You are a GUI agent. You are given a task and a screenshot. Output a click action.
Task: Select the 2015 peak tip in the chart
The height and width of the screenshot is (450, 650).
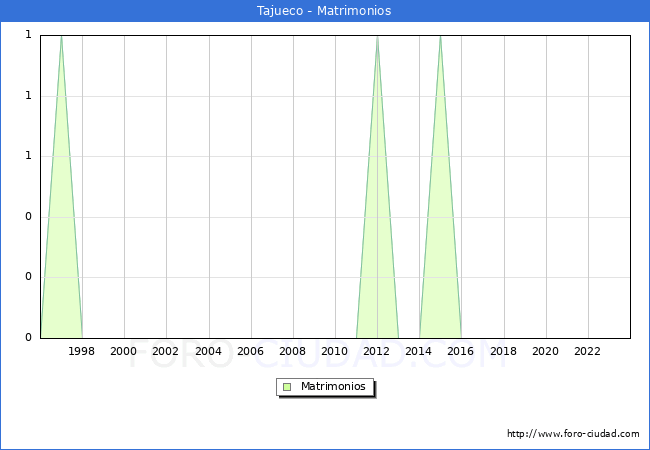[440, 37]
